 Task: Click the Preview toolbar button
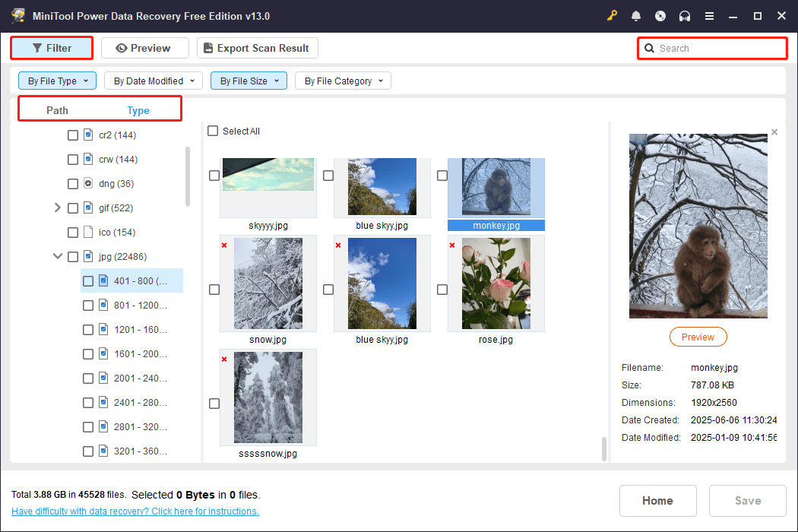[145, 48]
